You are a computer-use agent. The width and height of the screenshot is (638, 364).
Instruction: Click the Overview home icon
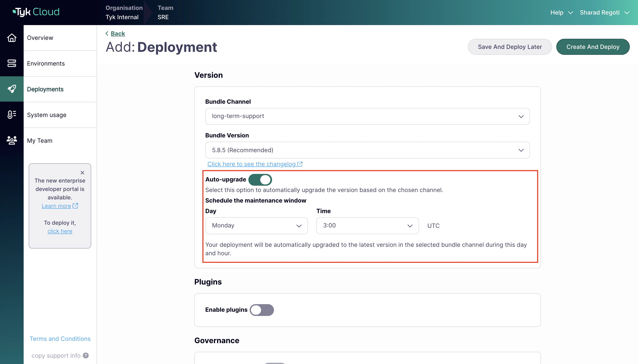[12, 38]
